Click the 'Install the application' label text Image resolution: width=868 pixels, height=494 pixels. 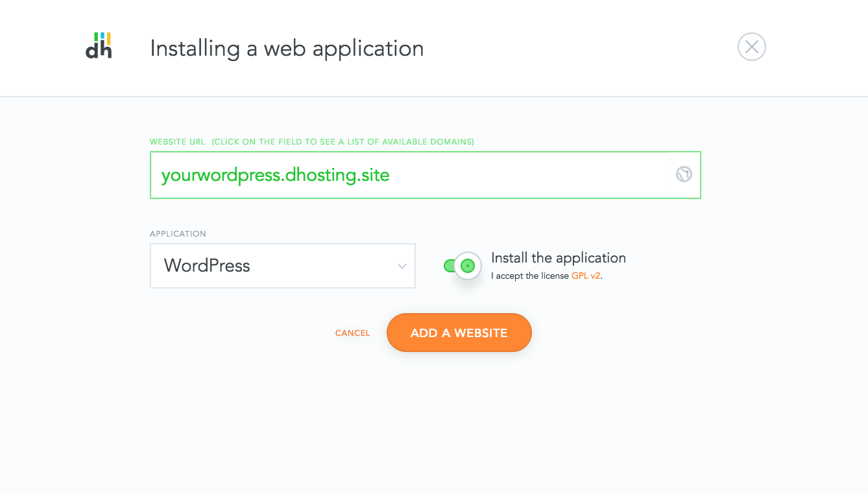pyautogui.click(x=559, y=258)
